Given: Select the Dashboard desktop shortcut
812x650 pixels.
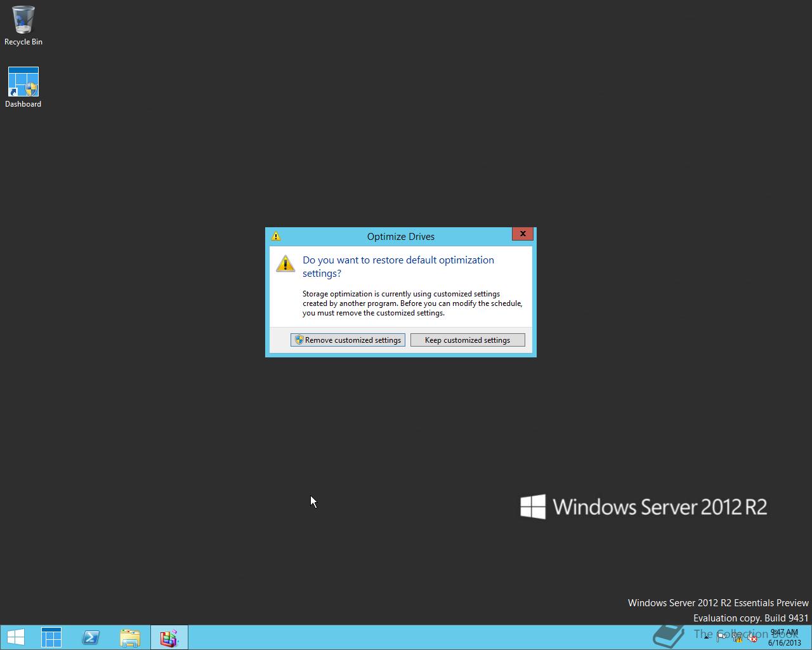Looking at the screenshot, I should 23,88.
